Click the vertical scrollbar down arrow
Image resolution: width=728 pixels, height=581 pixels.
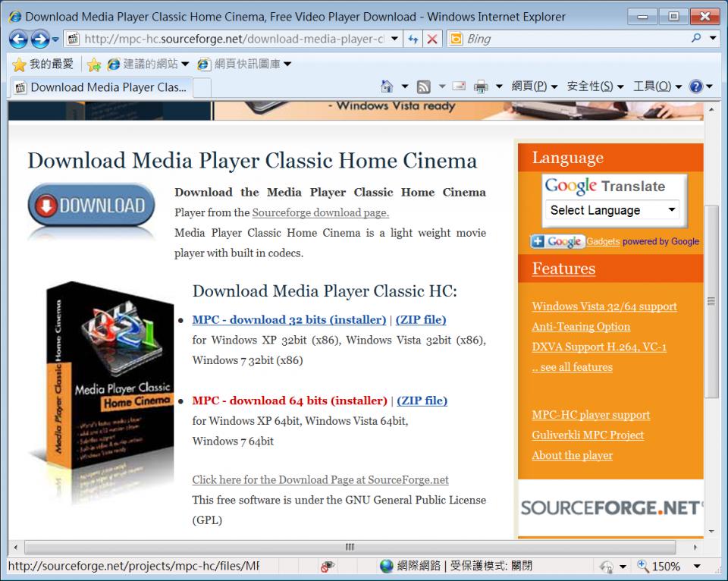point(711,532)
